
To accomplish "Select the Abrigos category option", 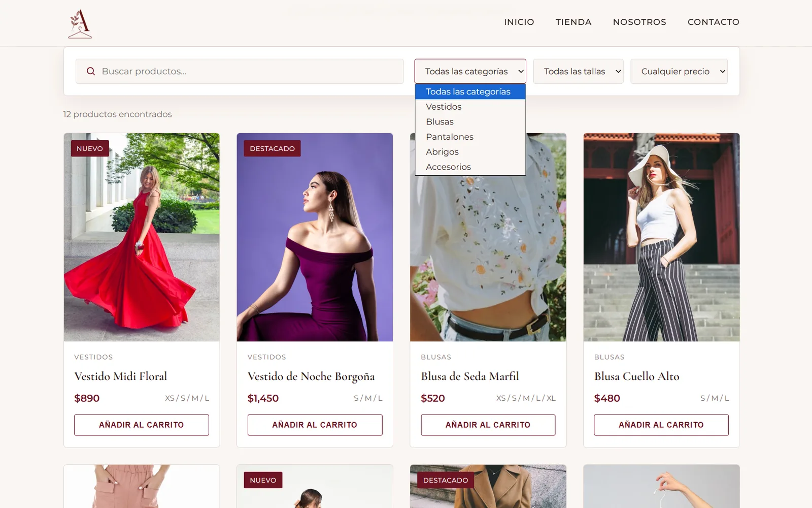I will tap(470, 152).
